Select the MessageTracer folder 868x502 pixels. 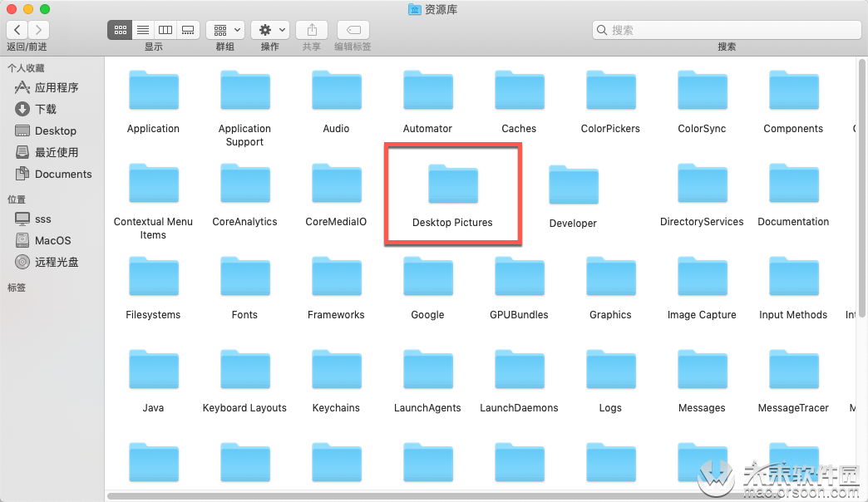793,369
